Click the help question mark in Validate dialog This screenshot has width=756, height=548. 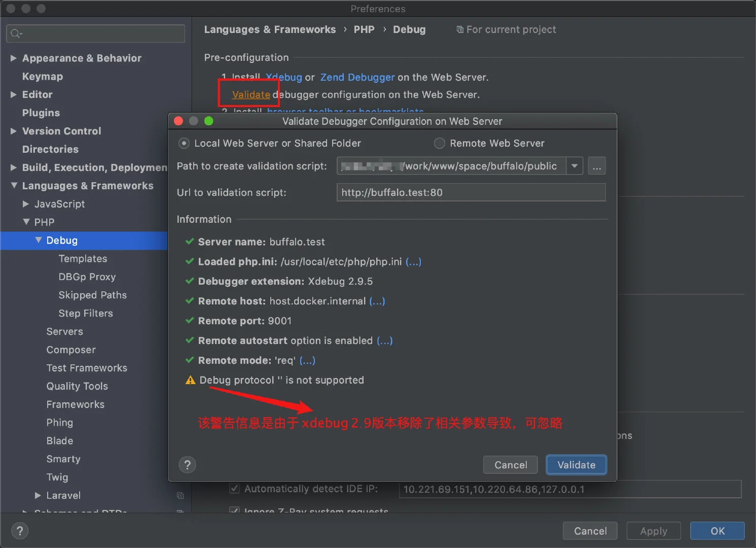187,465
